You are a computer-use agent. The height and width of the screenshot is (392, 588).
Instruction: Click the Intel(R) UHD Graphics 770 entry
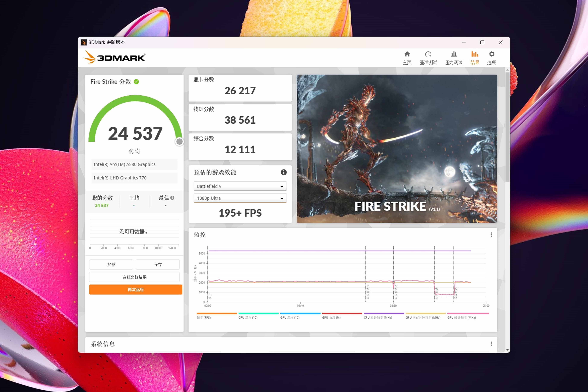click(134, 178)
